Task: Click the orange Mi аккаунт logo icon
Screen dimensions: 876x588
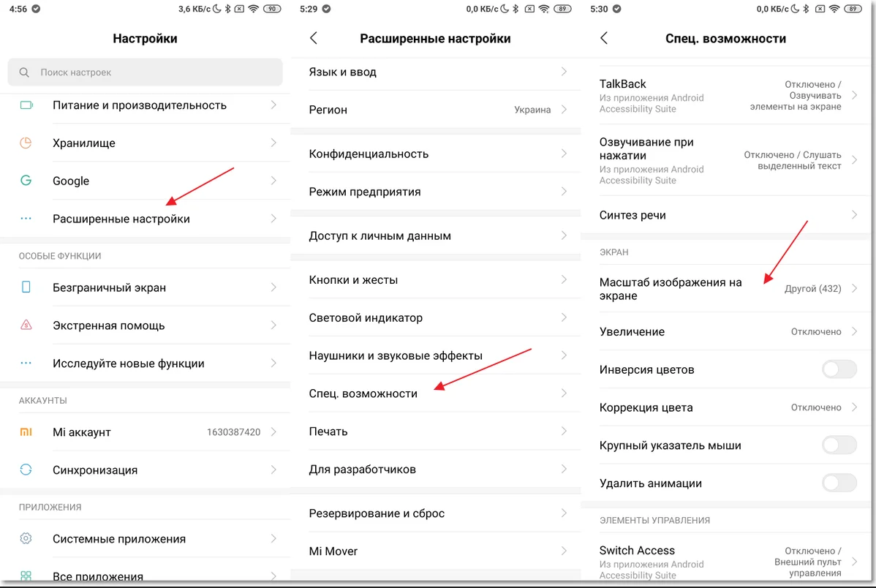Action: click(x=26, y=432)
